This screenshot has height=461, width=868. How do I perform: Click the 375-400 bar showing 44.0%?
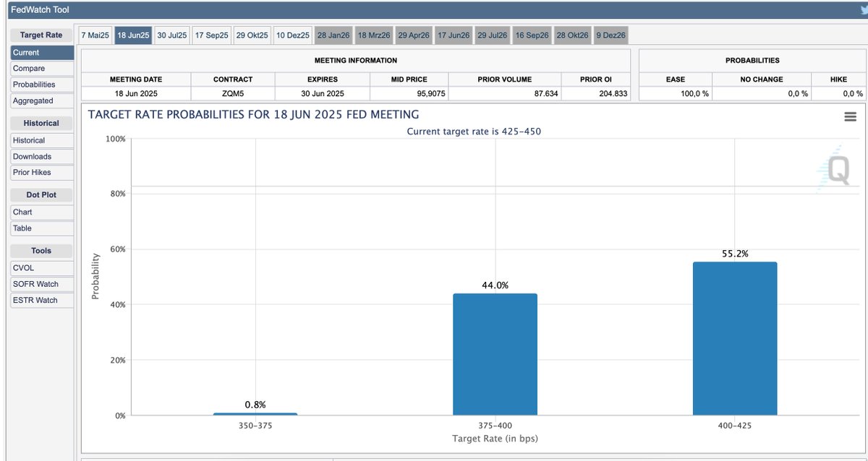click(495, 355)
